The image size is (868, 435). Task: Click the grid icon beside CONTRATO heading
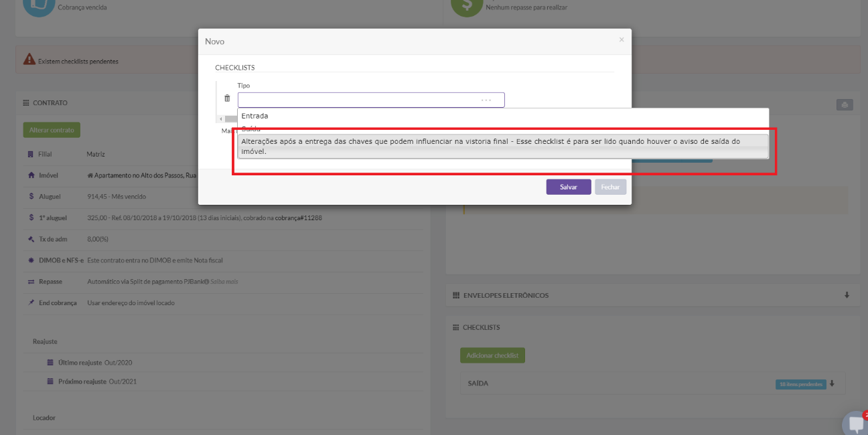pyautogui.click(x=26, y=103)
